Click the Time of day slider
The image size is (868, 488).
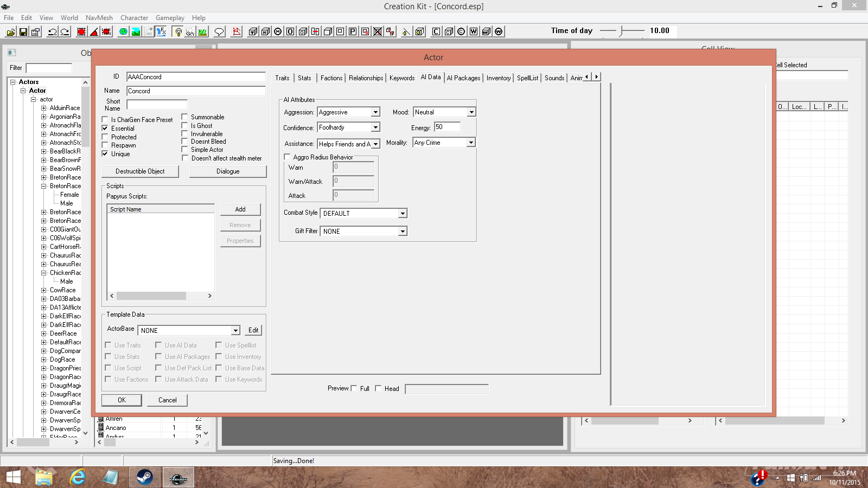[x=622, y=31]
